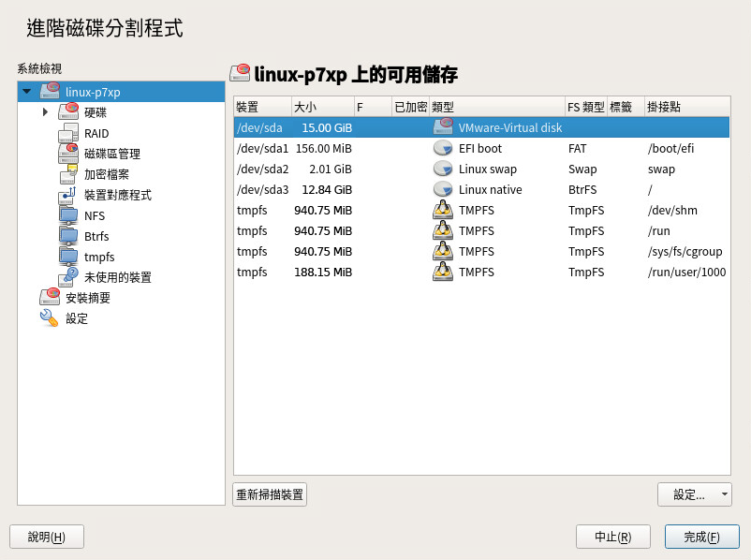
Task: Select the /dev/sda device row
Action: (x=482, y=127)
